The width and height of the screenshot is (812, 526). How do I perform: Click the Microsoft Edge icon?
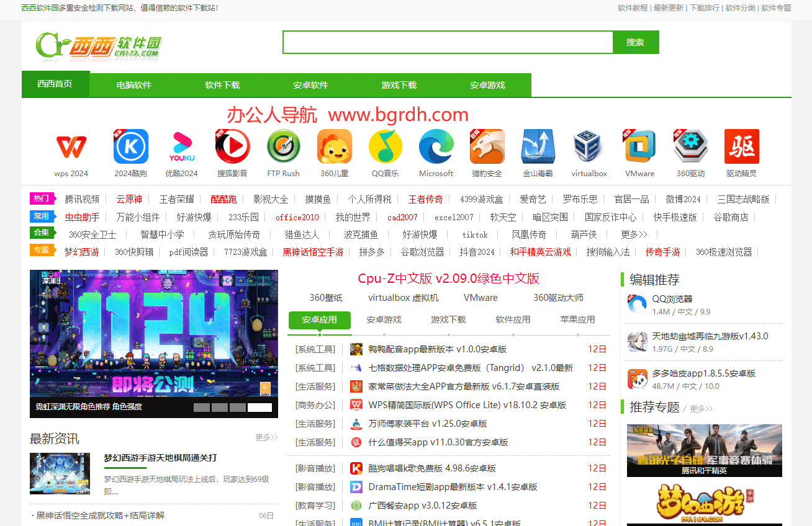[436, 147]
